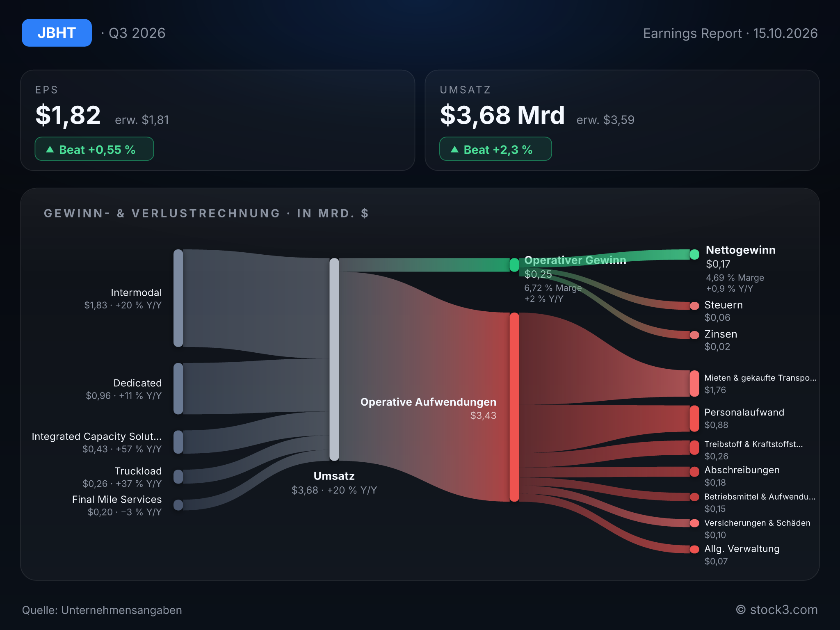The image size is (840, 630).
Task: Click the '$3,68 · +20 % Y/Y' Umsatz value
Action: click(334, 490)
